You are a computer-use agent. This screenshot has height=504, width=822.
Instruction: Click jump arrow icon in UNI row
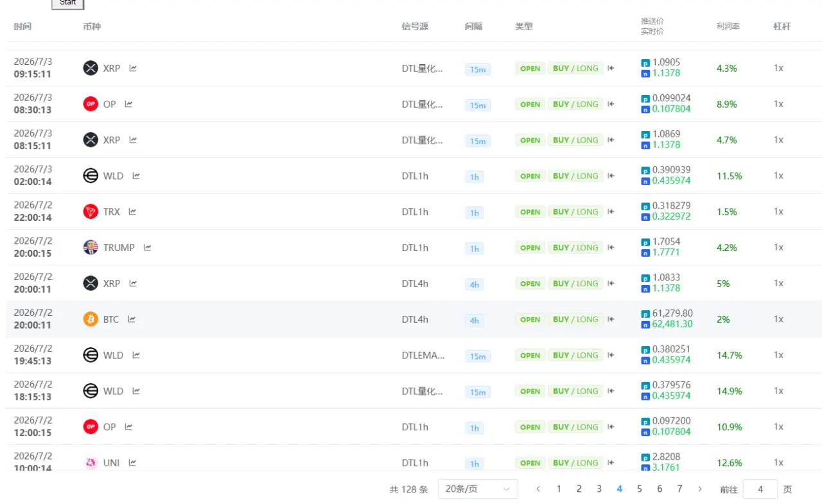pyautogui.click(x=611, y=463)
